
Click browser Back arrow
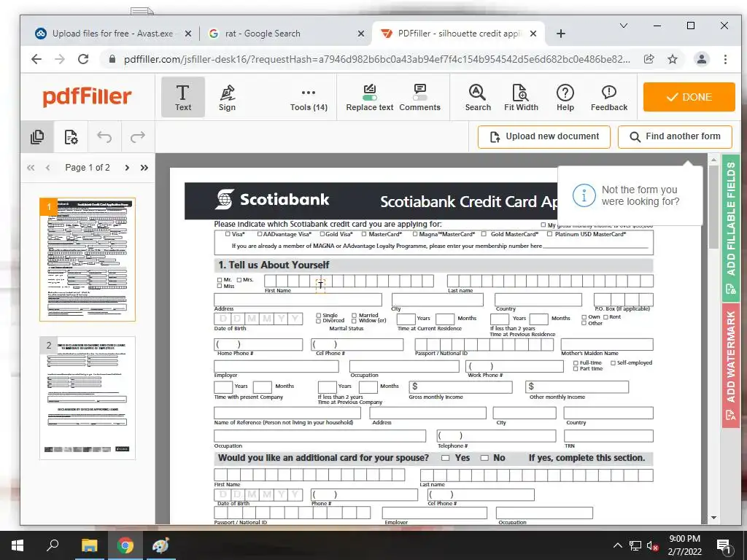point(36,59)
